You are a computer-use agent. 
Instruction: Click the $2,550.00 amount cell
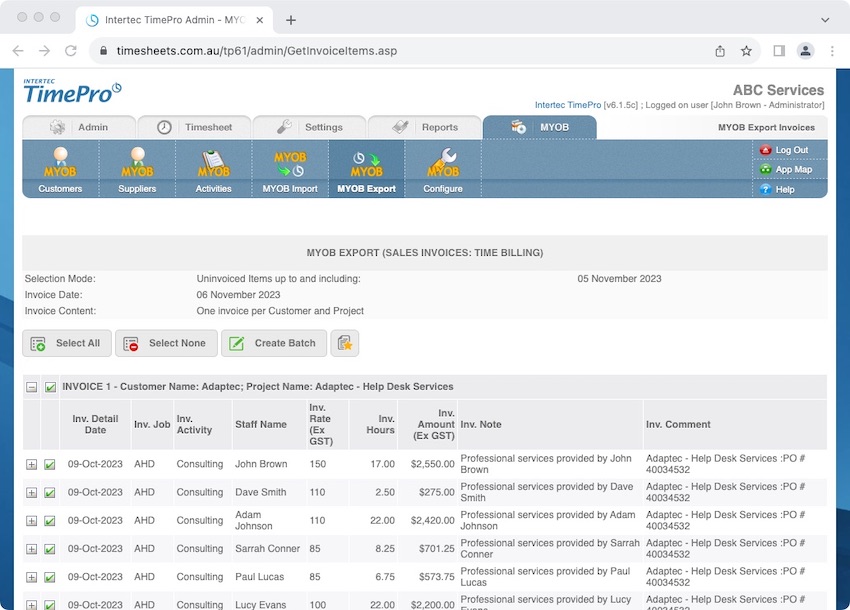point(433,464)
